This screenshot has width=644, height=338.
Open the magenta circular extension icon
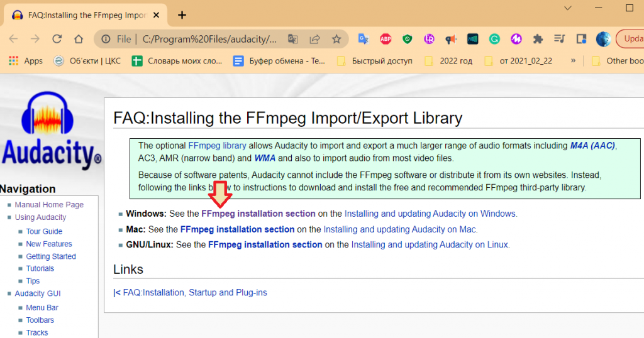coord(516,39)
